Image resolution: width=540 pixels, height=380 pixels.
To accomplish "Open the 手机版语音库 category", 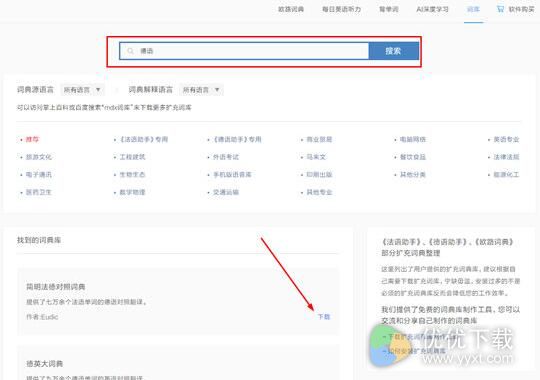I will tap(232, 175).
